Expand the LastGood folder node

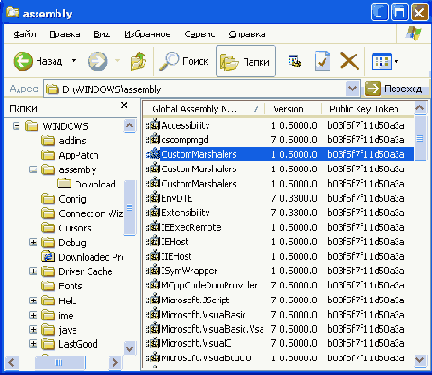(x=33, y=344)
